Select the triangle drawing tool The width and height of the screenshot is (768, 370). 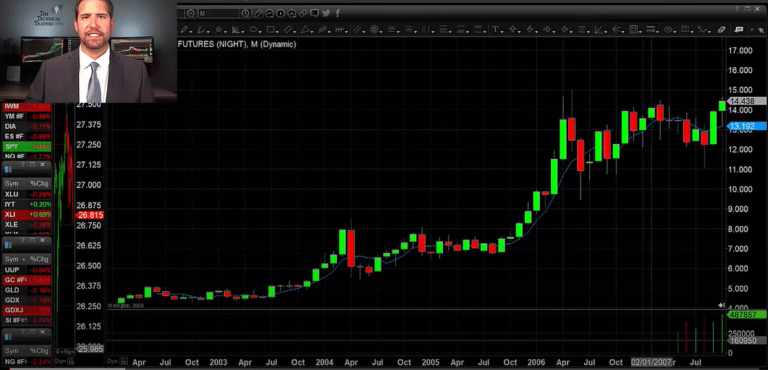click(305, 29)
